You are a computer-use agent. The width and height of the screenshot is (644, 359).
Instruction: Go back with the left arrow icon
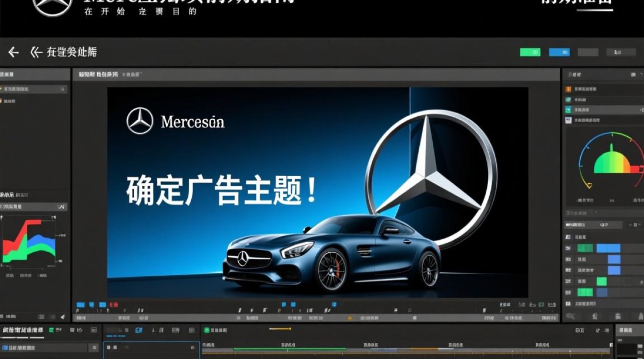click(x=13, y=52)
